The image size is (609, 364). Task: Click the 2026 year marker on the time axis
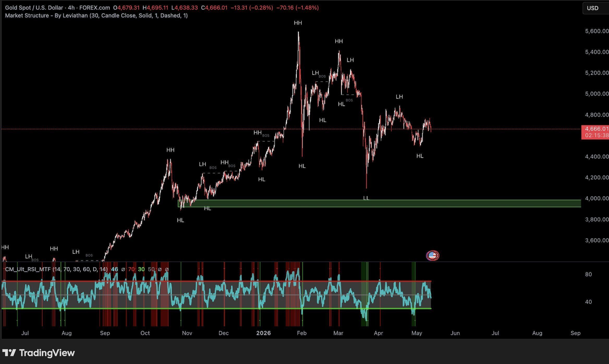[x=264, y=333]
